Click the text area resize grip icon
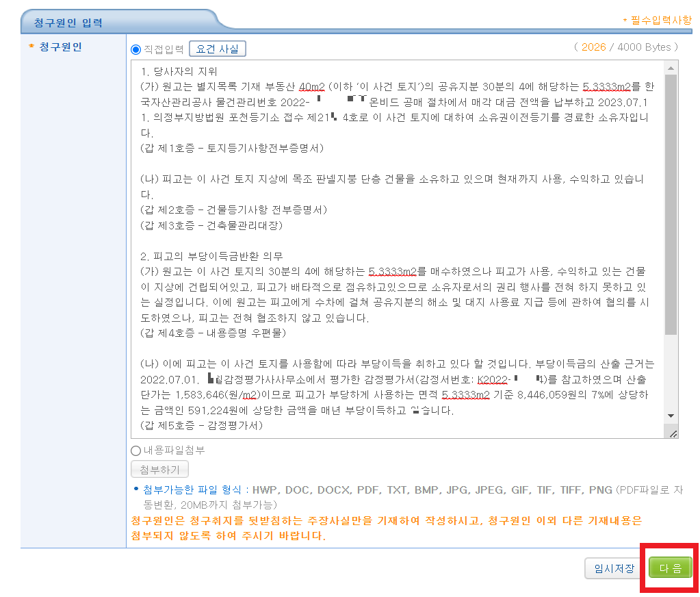The image size is (700, 597). (x=673, y=433)
